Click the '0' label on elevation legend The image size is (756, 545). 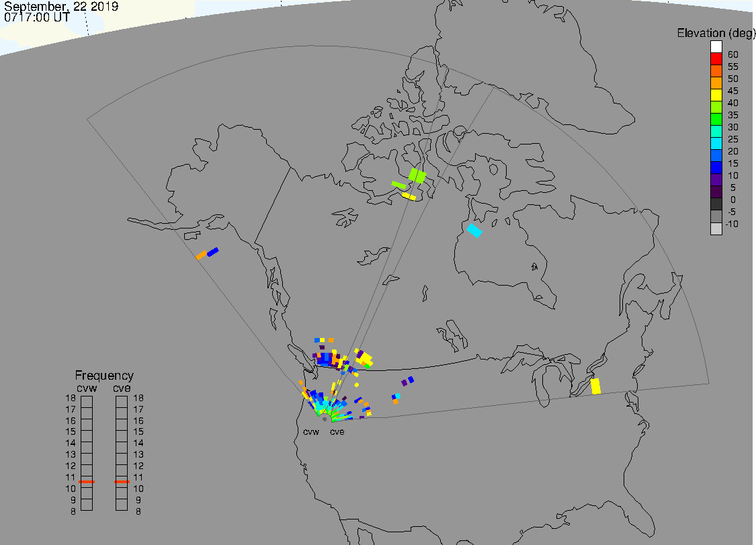(x=733, y=200)
